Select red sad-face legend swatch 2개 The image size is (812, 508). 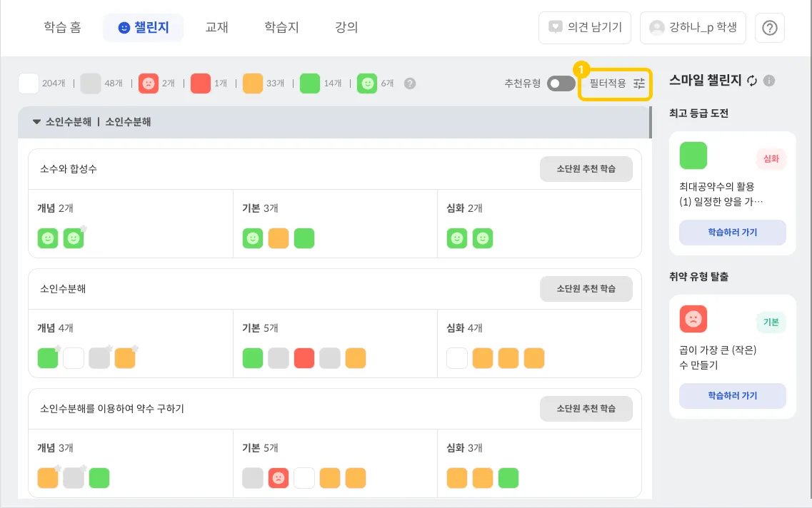point(148,83)
